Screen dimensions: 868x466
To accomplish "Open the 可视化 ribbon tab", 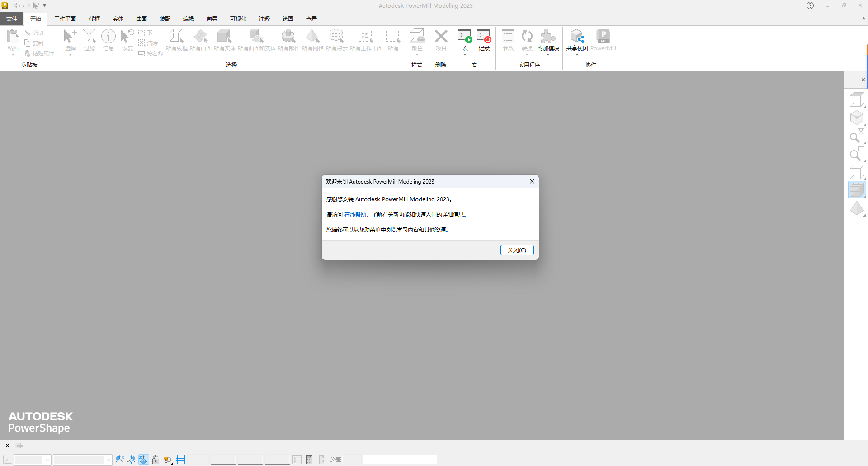I will point(238,19).
